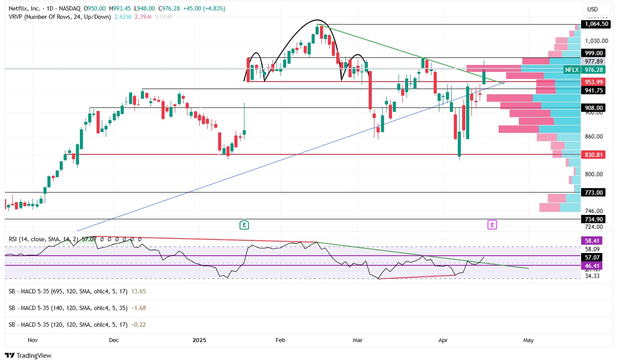Click the 1,064.50 price level label
618x364 pixels.
(596, 24)
